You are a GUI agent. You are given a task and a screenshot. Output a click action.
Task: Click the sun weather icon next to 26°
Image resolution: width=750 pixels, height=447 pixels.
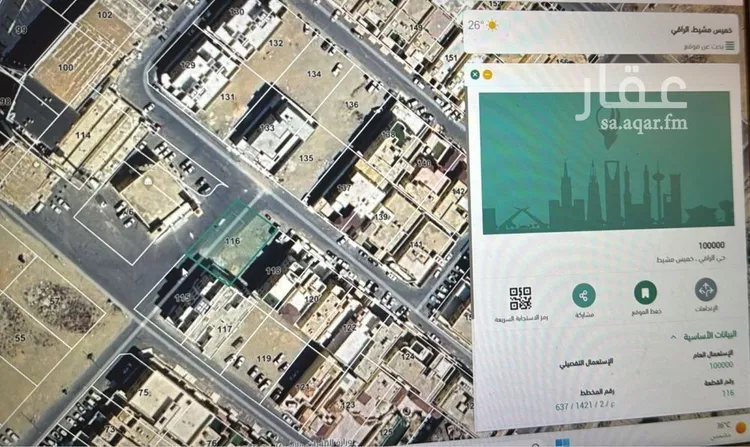[x=492, y=25]
